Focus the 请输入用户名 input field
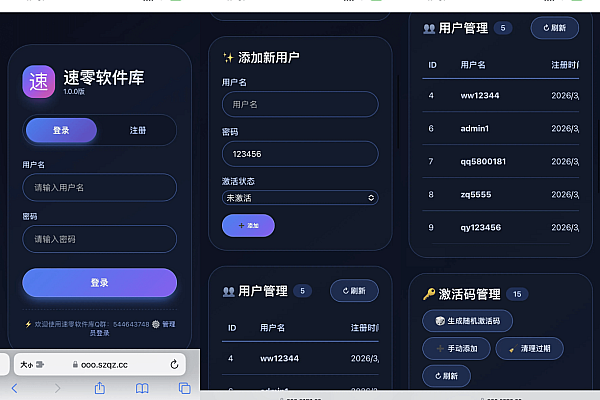The height and width of the screenshot is (400, 600). coord(99,188)
